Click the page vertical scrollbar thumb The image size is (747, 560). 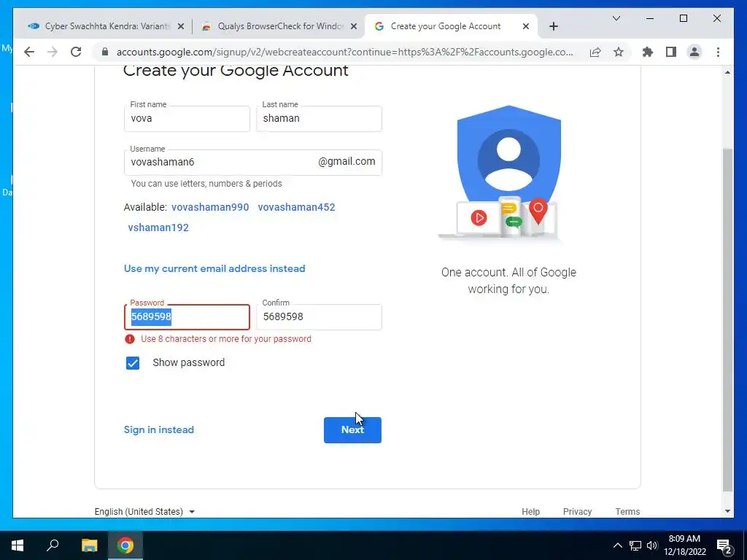pyautogui.click(x=727, y=319)
